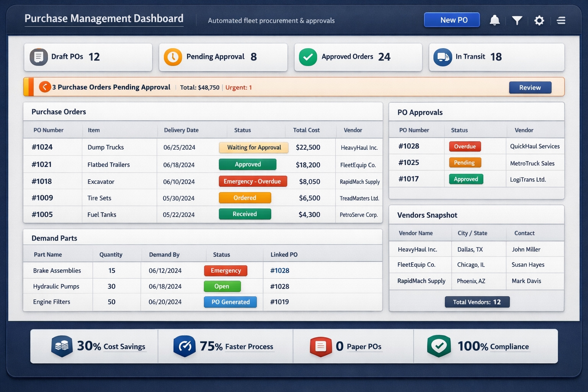Switch to the Vendors Snapshot panel
Viewport: 588px width, 392px height.
pos(427,215)
